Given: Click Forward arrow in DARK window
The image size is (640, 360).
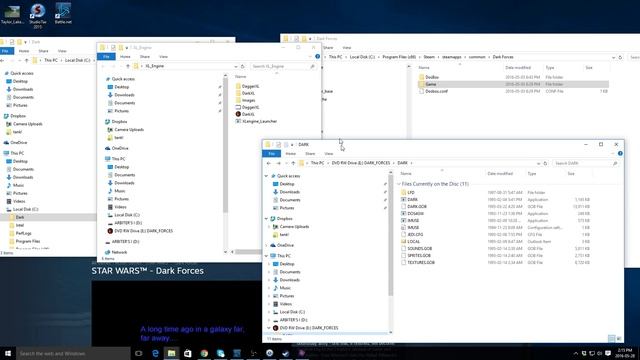Looking at the screenshot, I should point(278,163).
